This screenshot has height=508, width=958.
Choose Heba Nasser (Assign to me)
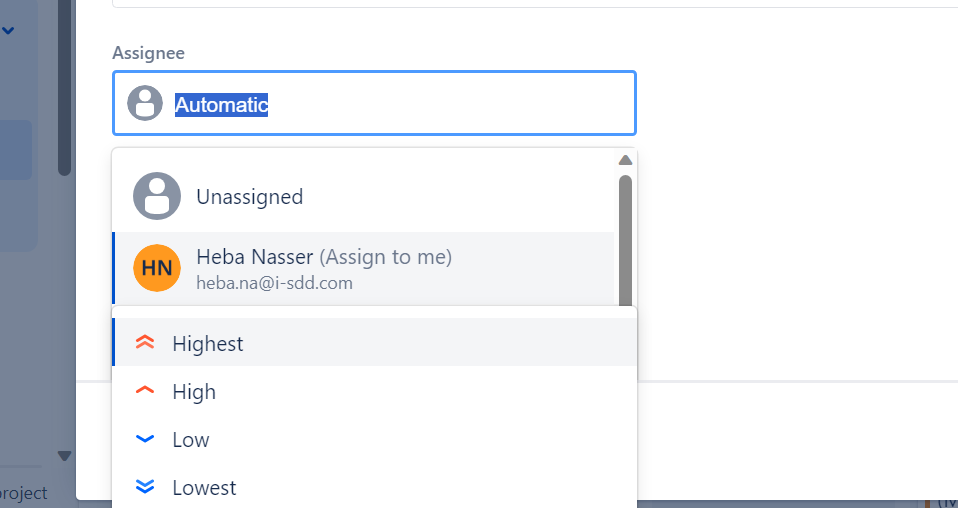(364, 268)
